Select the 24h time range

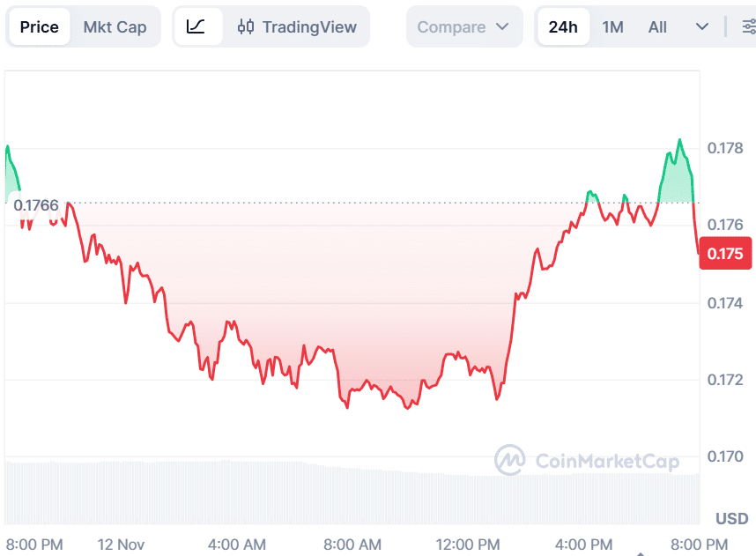(x=563, y=27)
